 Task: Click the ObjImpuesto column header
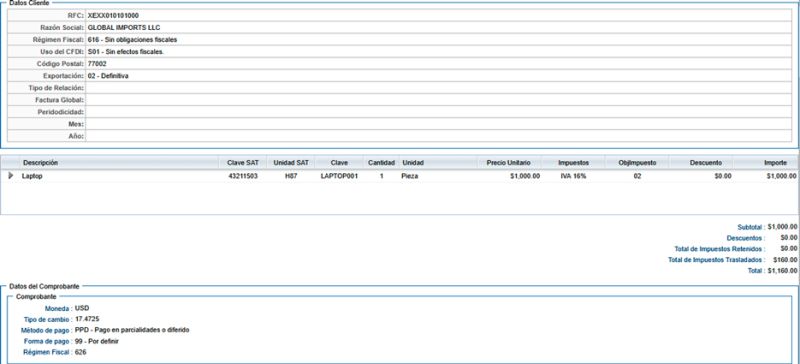click(x=637, y=163)
